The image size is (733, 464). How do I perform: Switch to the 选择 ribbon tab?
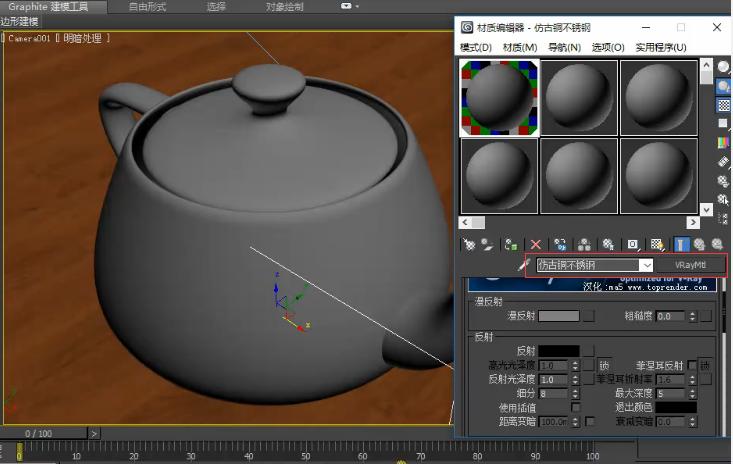click(x=216, y=7)
